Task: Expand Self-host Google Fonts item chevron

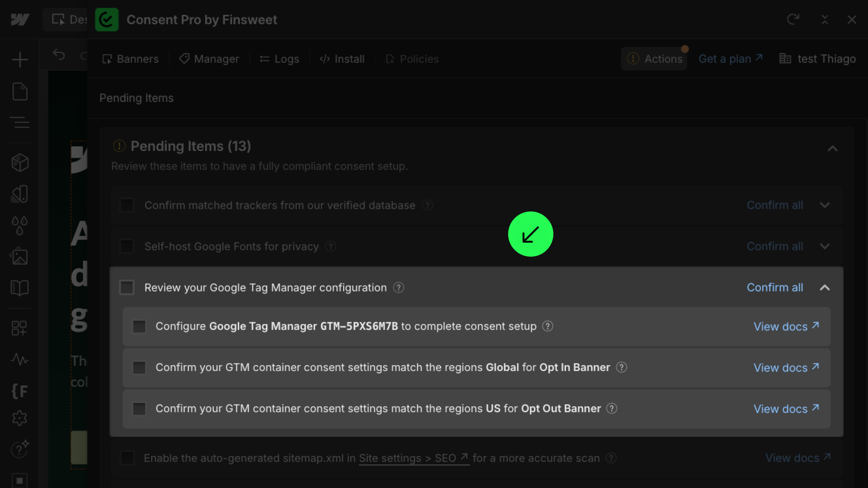Action: [825, 246]
